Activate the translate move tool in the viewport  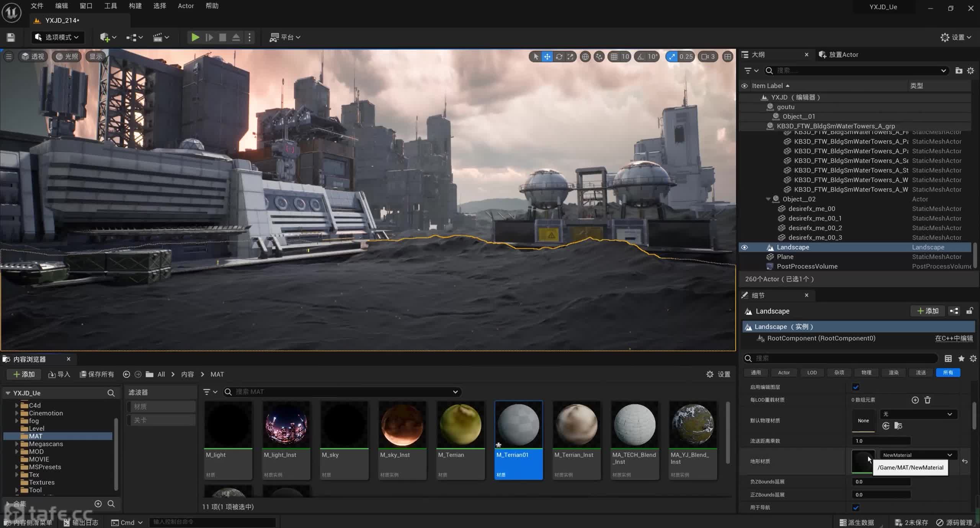tap(547, 57)
